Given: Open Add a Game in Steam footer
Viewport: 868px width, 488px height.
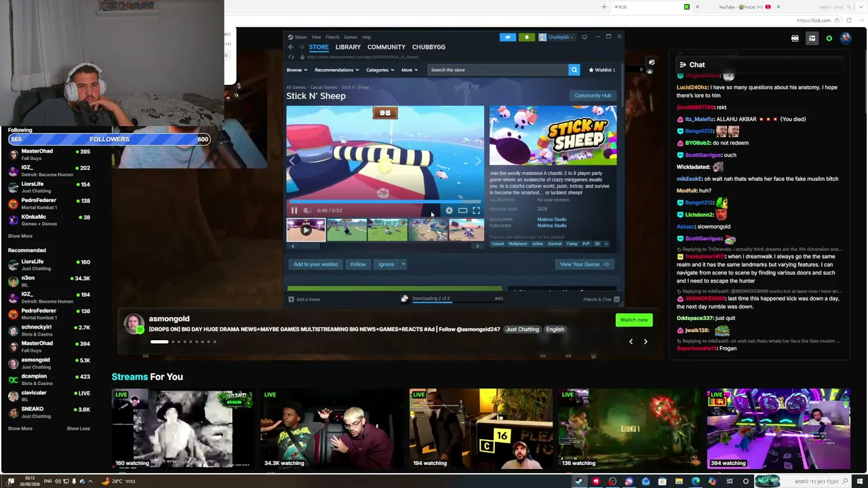Looking at the screenshot, I should click(x=304, y=299).
